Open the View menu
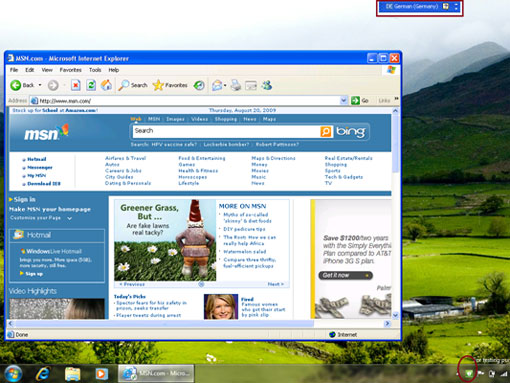The height and width of the screenshot is (383, 510). click(47, 70)
